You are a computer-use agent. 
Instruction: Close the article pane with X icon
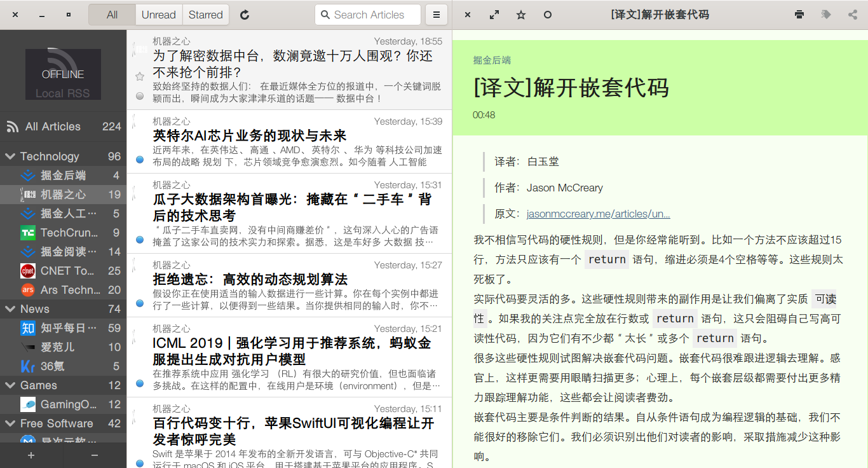[x=468, y=15]
